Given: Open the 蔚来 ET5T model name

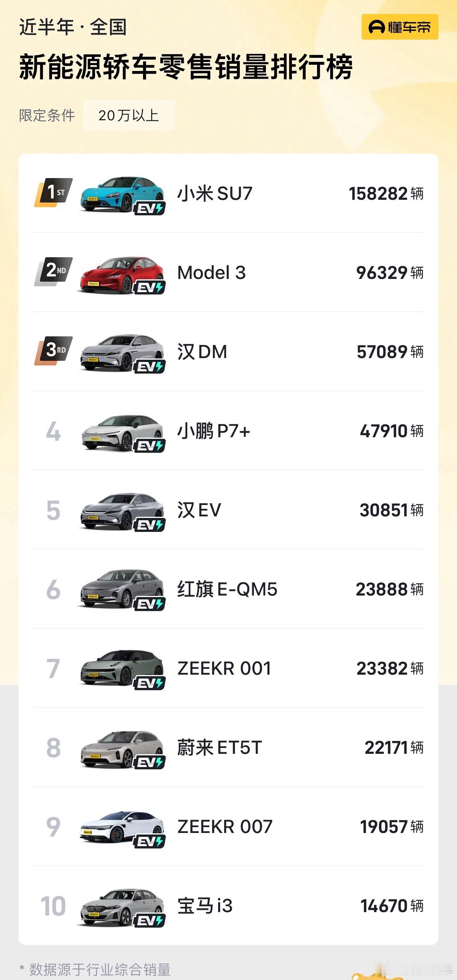Looking at the screenshot, I should tap(220, 747).
